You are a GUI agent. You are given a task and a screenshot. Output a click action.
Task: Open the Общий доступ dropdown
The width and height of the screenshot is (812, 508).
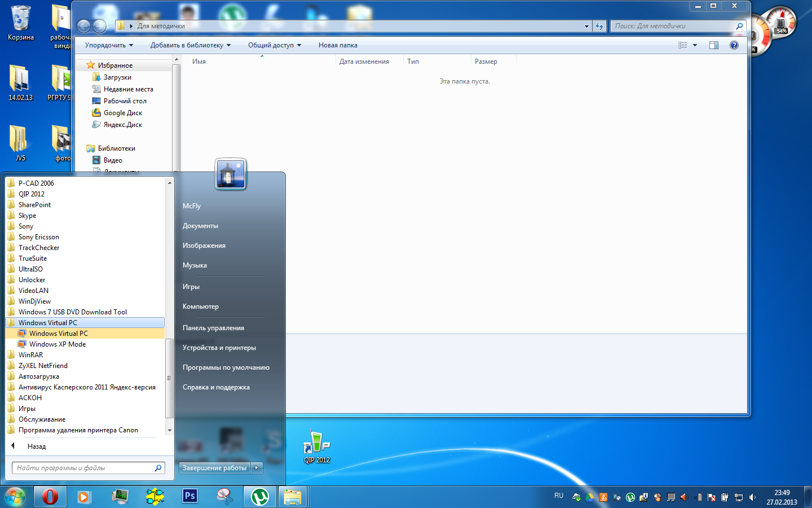(x=275, y=45)
